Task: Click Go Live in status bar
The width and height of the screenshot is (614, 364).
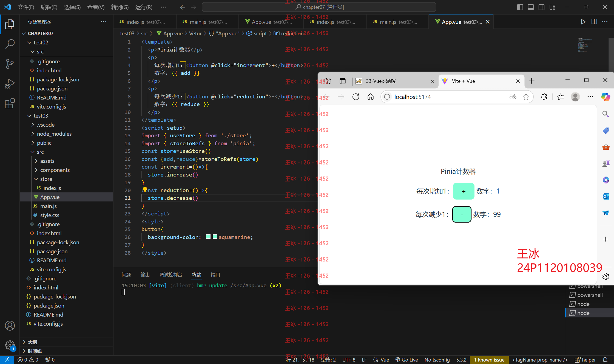Action: tap(407, 360)
